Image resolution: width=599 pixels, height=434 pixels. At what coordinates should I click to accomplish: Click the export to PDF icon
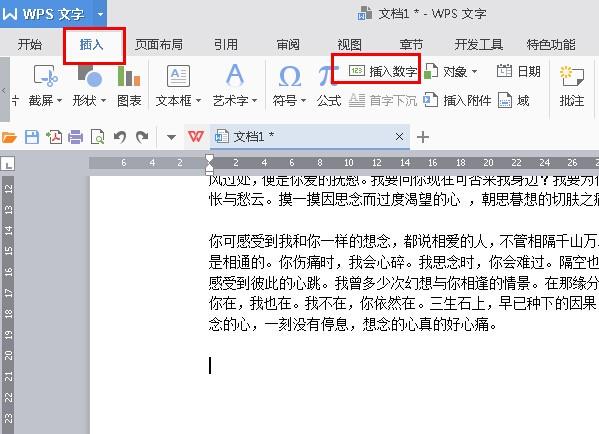pyautogui.click(x=54, y=137)
